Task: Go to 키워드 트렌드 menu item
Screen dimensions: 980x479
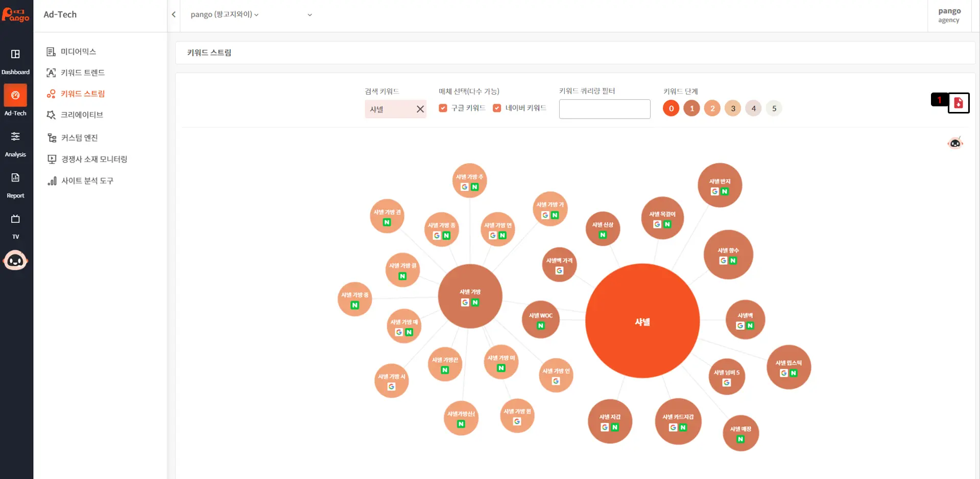Action: click(82, 73)
